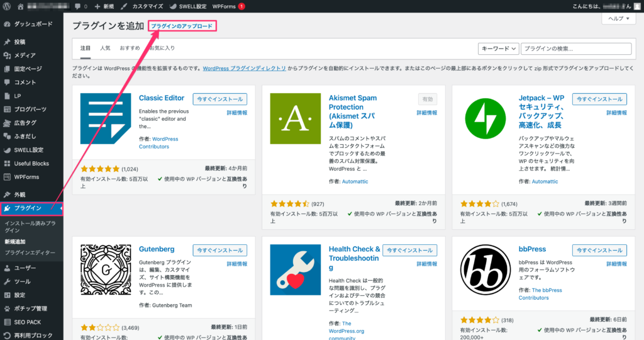View 詳細情報 for Jetpack
Screen dimensions: 644x340
click(x=616, y=113)
